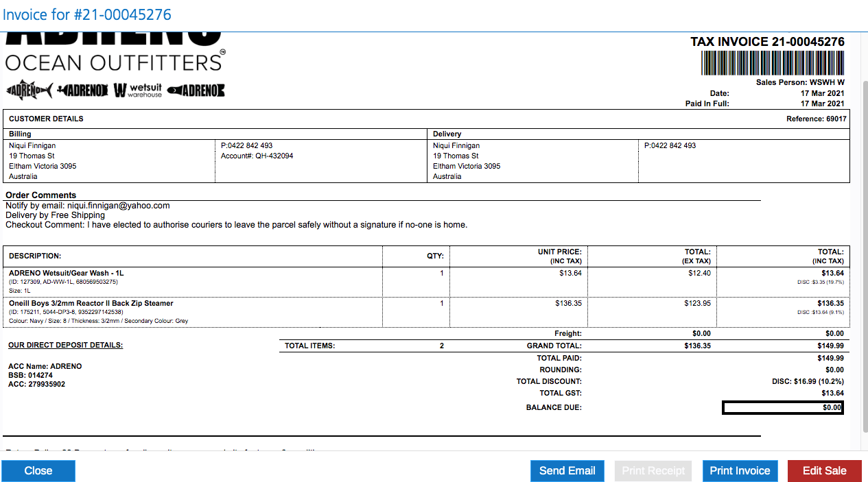Click Delivery by Free Shipping comment
The width and height of the screenshot is (868, 482).
coord(55,215)
